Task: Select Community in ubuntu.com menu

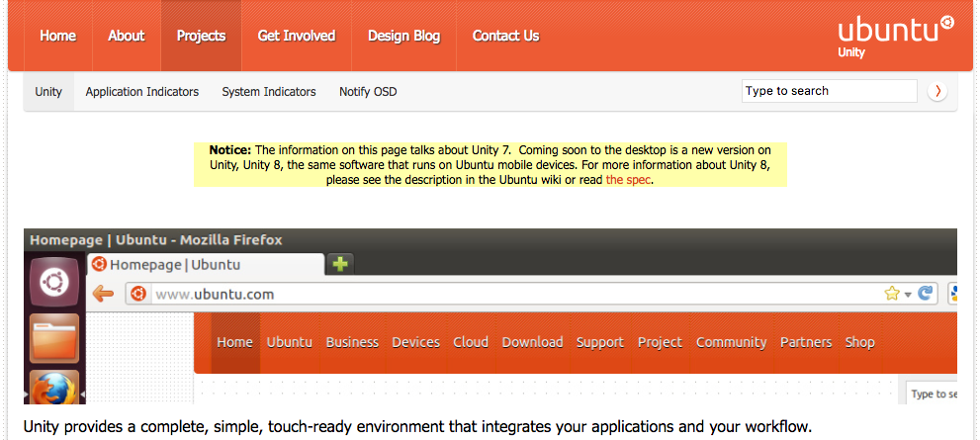Action: pos(731,342)
